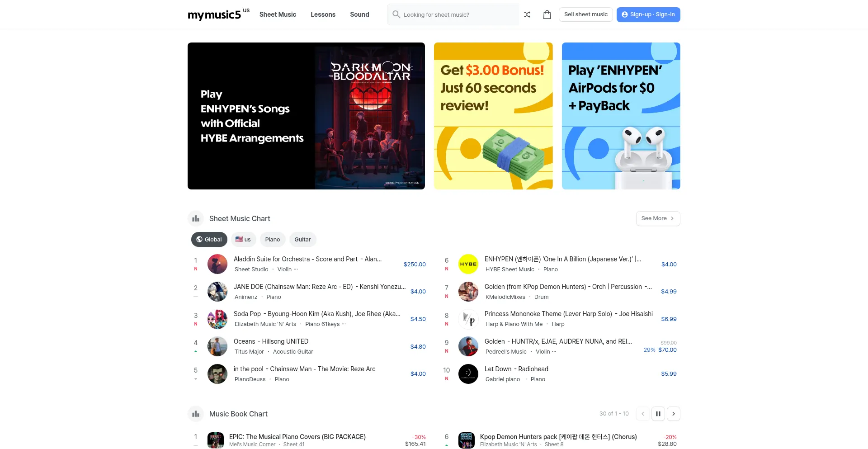Viewport: 868px width, 449px height.
Task: Click the Sheet Music Chart bar-chart icon
Action: tap(195, 218)
